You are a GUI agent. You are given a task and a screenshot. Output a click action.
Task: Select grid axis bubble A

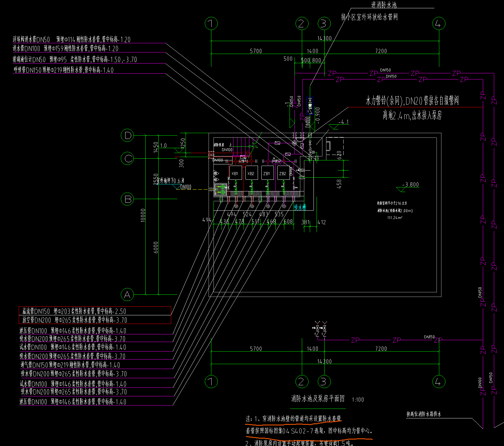pyautogui.click(x=127, y=294)
